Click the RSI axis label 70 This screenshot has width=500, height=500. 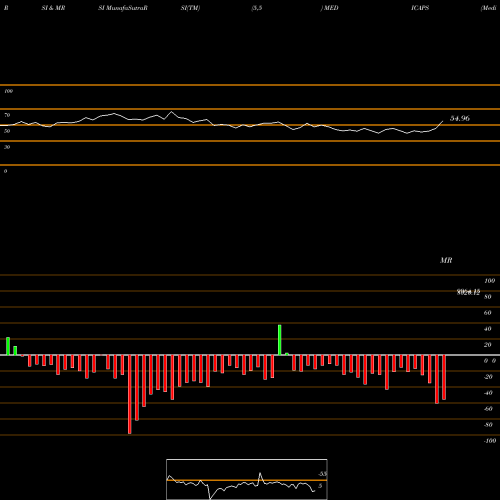[x=7, y=115]
